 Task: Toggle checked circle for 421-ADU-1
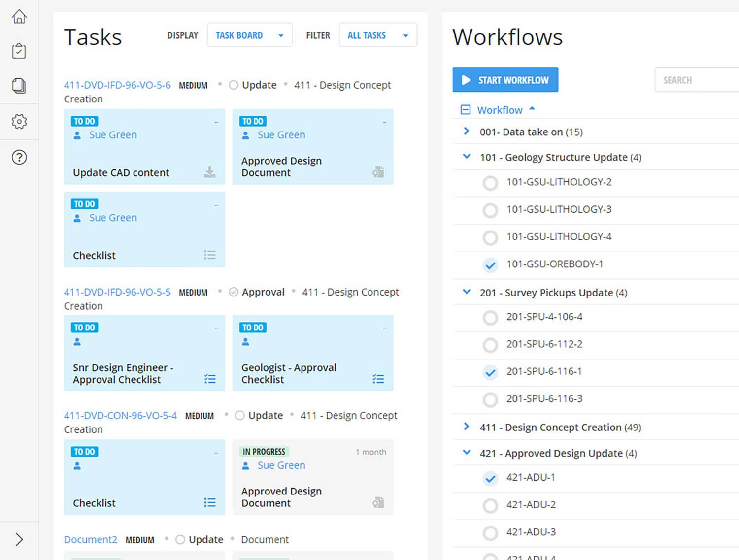pyautogui.click(x=490, y=478)
